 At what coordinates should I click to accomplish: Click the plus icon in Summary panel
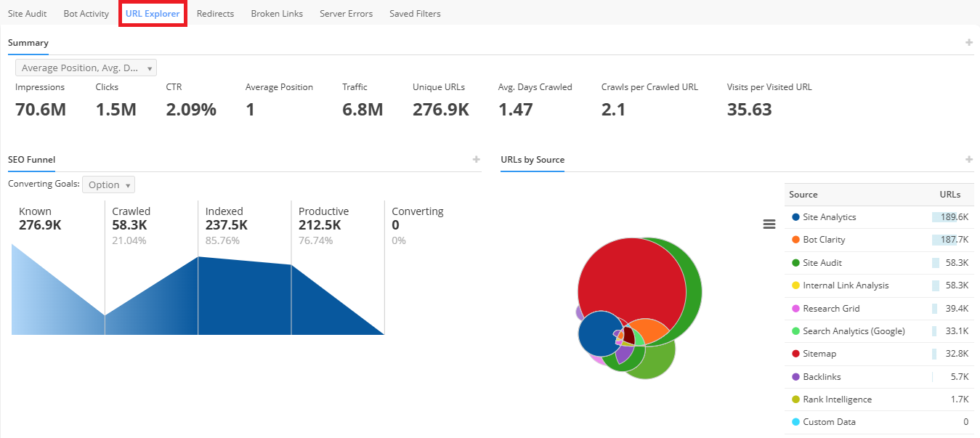coord(968,43)
